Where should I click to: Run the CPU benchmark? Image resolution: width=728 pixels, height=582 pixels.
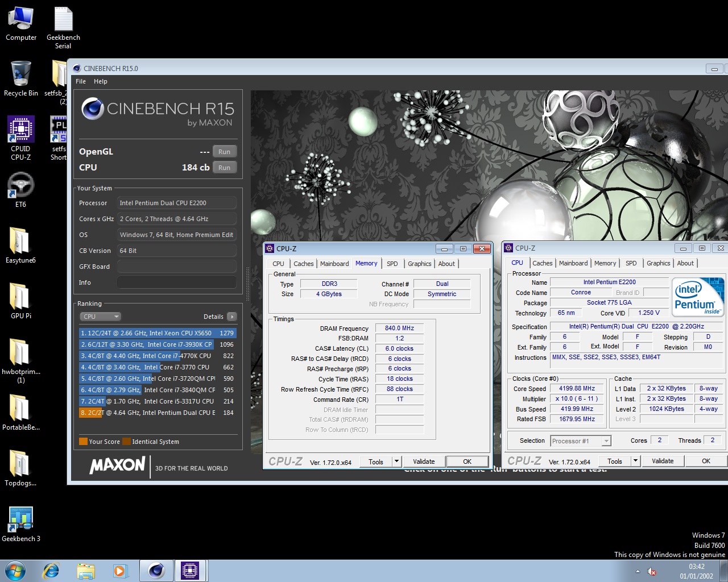(225, 168)
